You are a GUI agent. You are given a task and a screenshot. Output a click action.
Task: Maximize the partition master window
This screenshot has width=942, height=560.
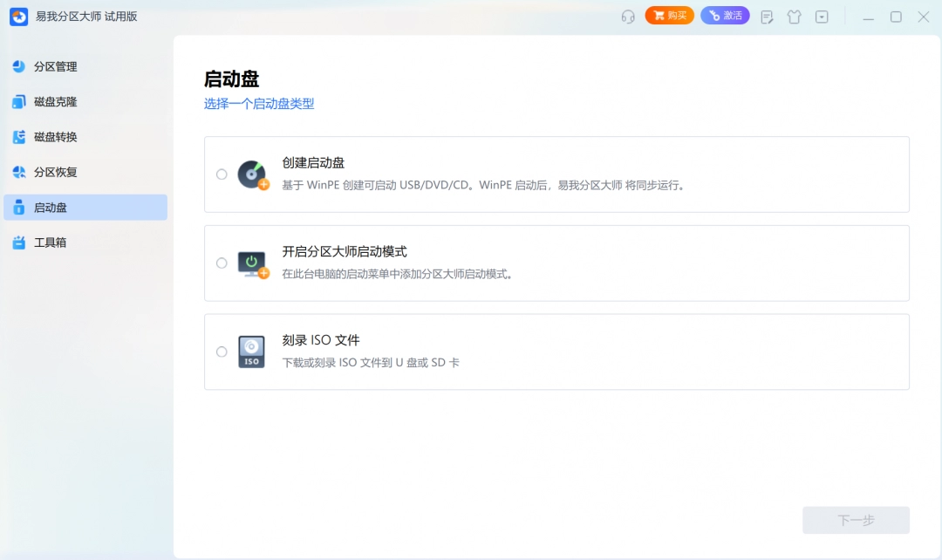pos(896,17)
